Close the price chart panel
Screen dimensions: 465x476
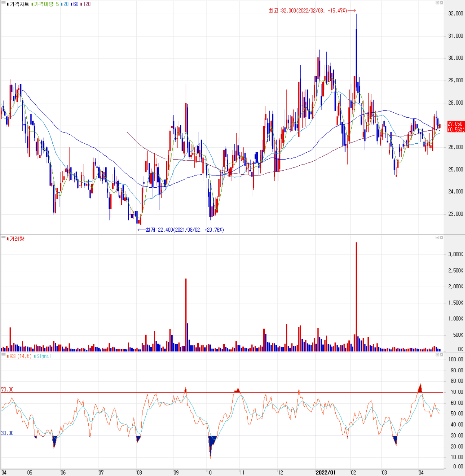441,3
